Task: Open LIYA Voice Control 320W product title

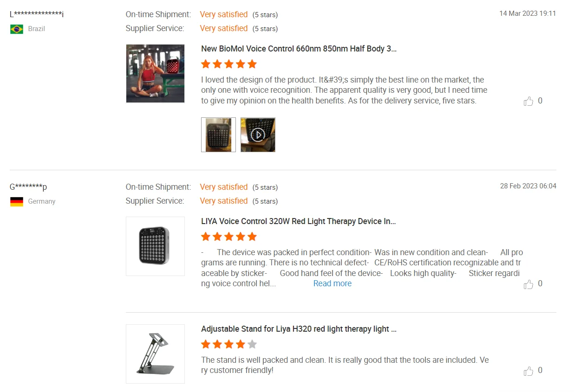Action: coord(298,221)
